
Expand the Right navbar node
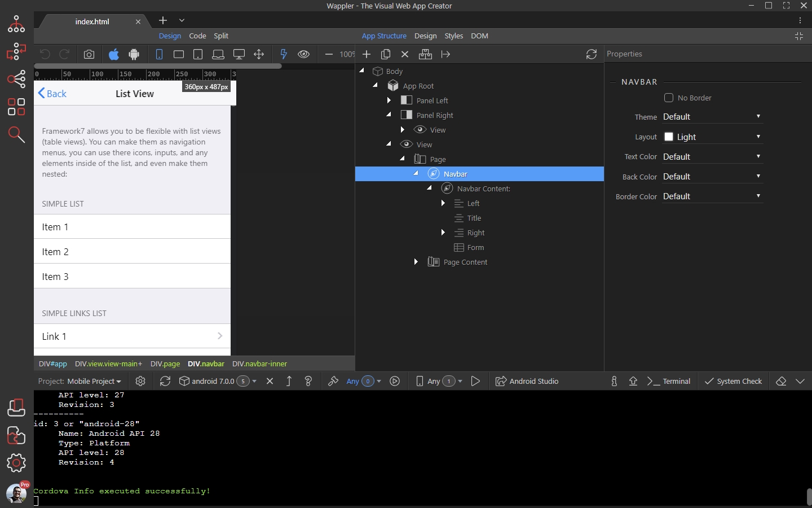pos(443,233)
